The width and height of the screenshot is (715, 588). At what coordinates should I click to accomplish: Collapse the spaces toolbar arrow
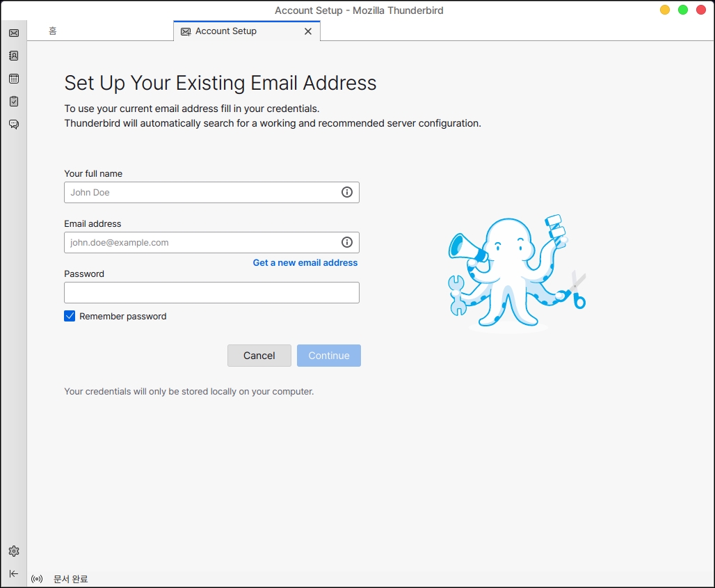coord(14,573)
